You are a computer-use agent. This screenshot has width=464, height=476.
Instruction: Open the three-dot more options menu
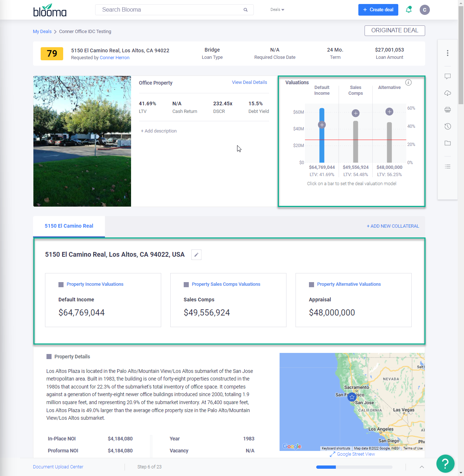click(x=448, y=53)
